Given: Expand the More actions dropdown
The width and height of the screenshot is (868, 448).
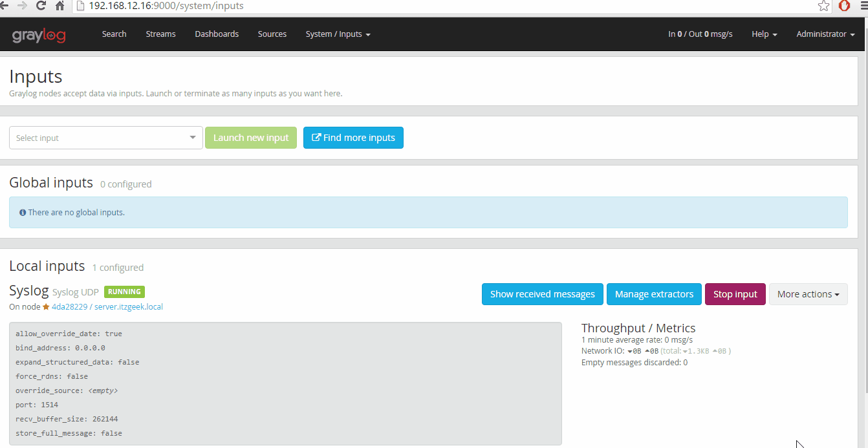Looking at the screenshot, I should tap(808, 294).
